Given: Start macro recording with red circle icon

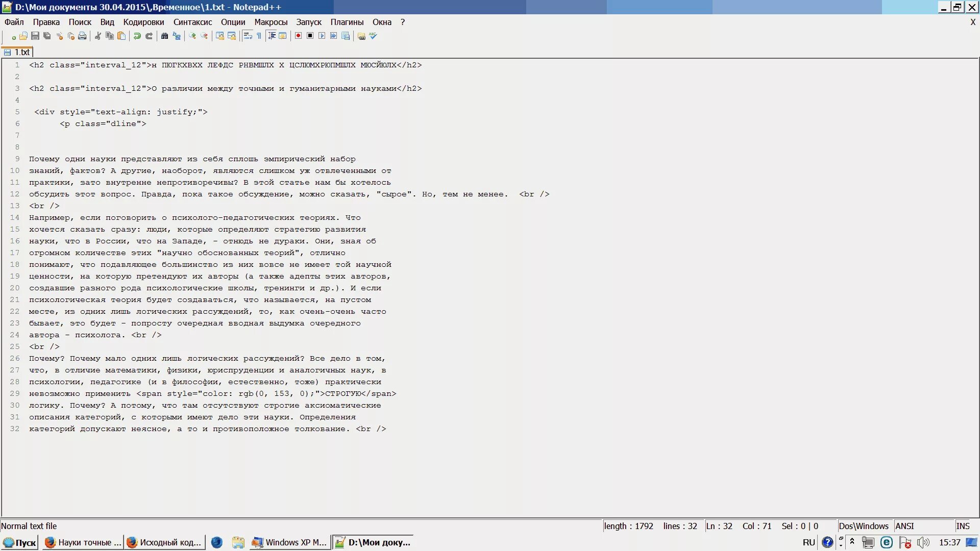Looking at the screenshot, I should pos(299,36).
